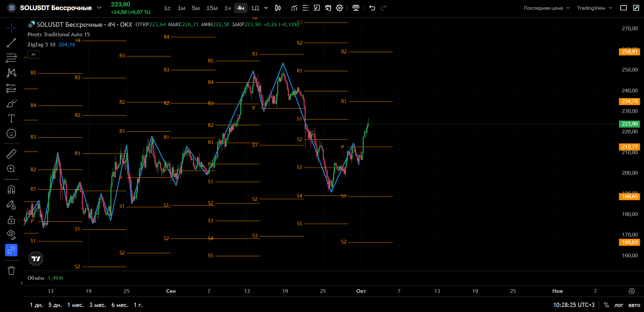Open the chart settings gear
This screenshot has height=312, width=644.
pyautogui.click(x=339, y=8)
